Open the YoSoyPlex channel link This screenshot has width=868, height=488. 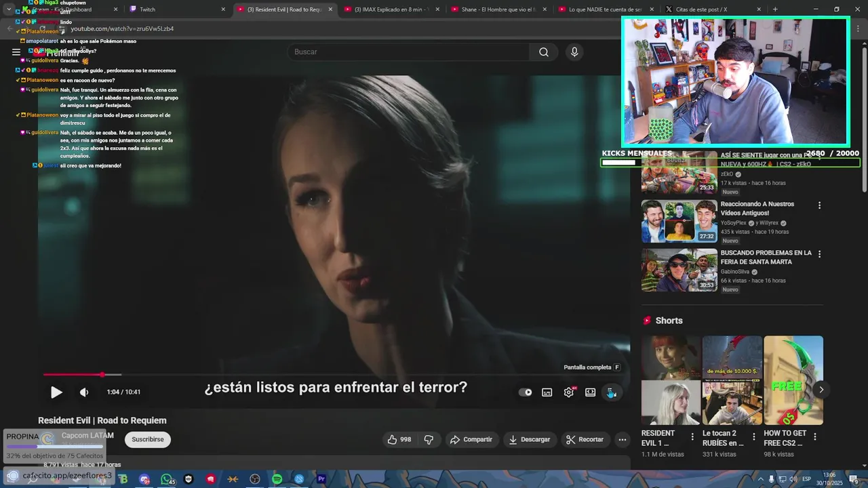(x=733, y=223)
